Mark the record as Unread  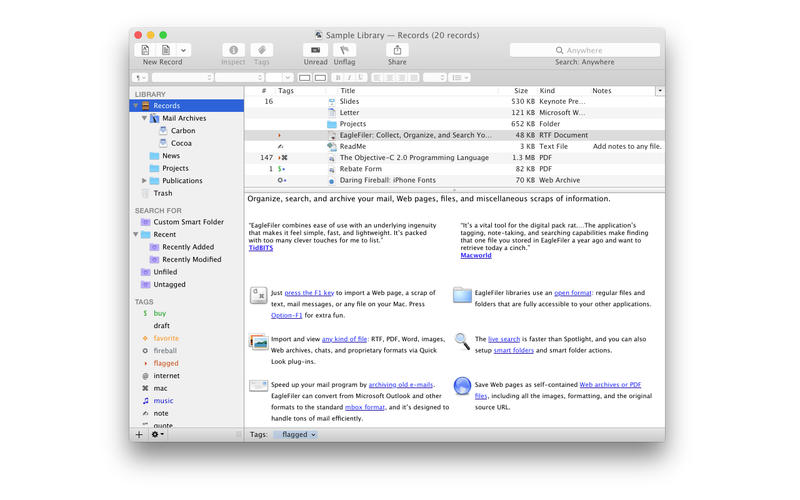316,50
